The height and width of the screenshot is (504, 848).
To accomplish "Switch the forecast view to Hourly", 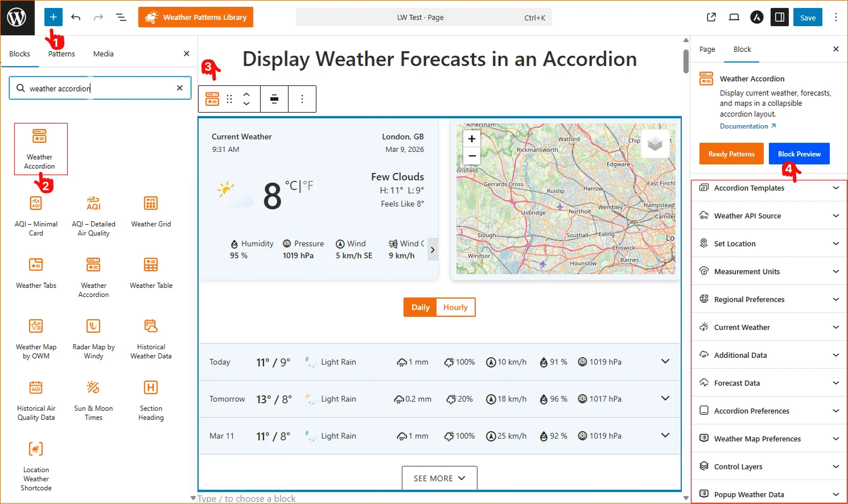I will 455,307.
